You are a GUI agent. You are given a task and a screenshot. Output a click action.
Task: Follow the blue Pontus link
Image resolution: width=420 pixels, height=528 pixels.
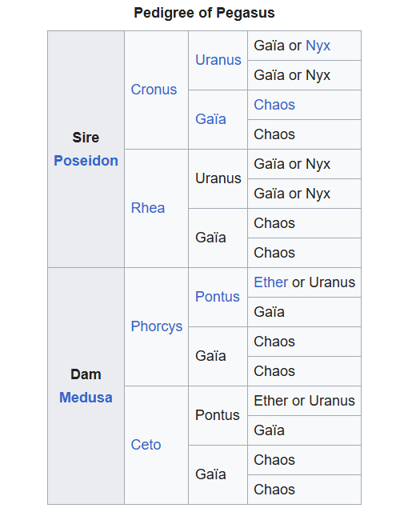(x=218, y=297)
